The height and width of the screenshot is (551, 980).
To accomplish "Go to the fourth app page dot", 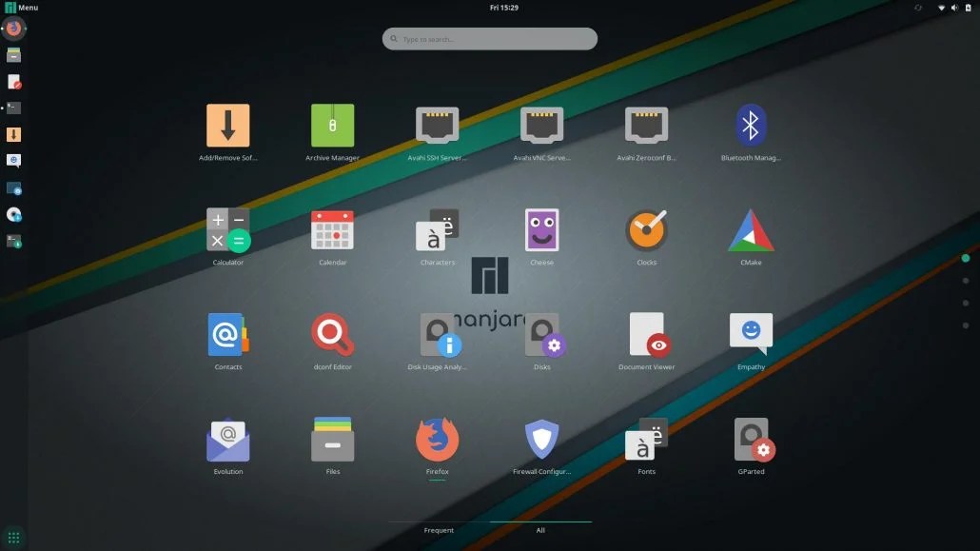I will [x=966, y=325].
